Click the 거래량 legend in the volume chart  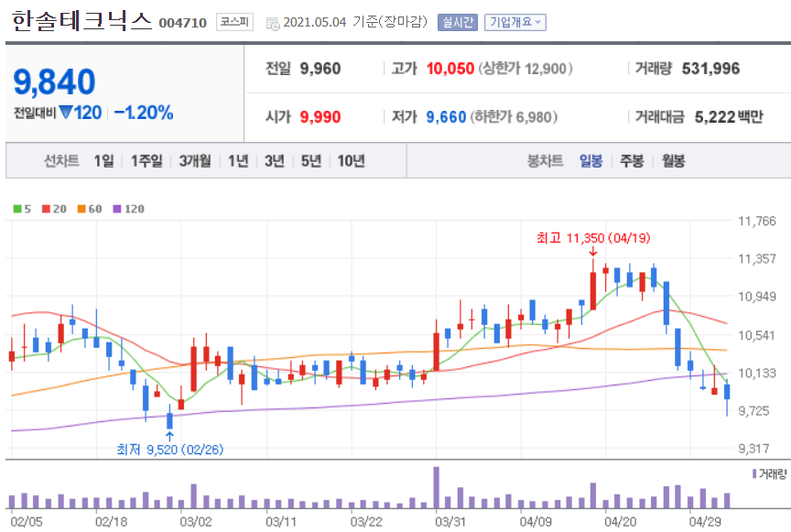[769, 474]
